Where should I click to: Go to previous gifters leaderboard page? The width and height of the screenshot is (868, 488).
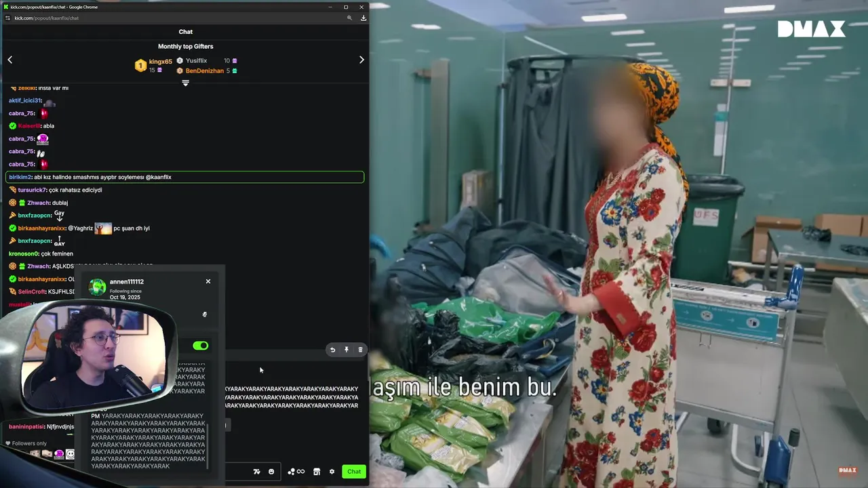click(10, 60)
